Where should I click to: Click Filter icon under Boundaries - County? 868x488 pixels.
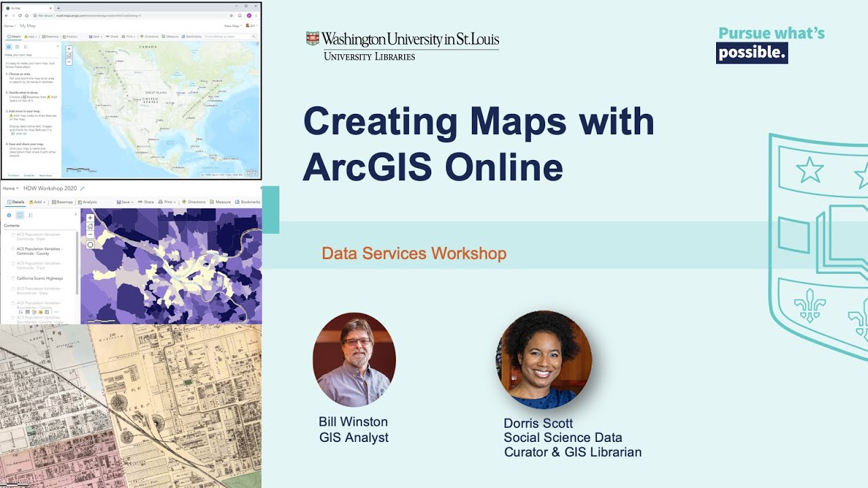coord(40,312)
